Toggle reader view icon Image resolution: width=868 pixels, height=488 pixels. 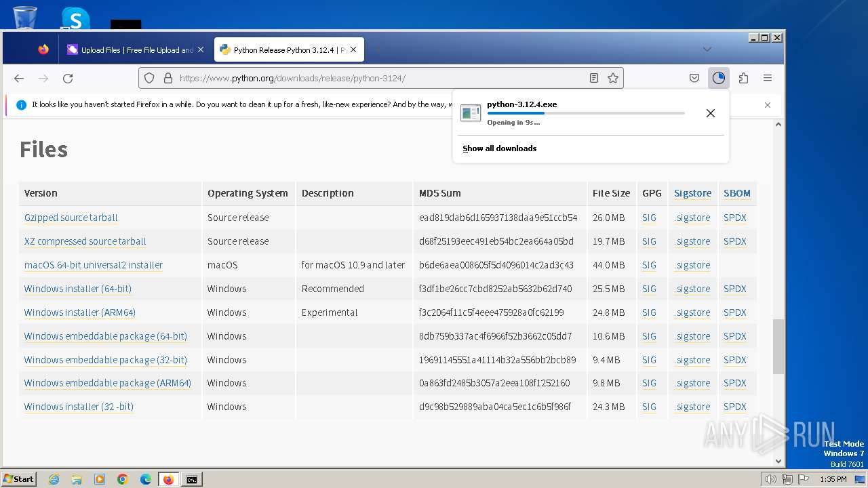[594, 78]
